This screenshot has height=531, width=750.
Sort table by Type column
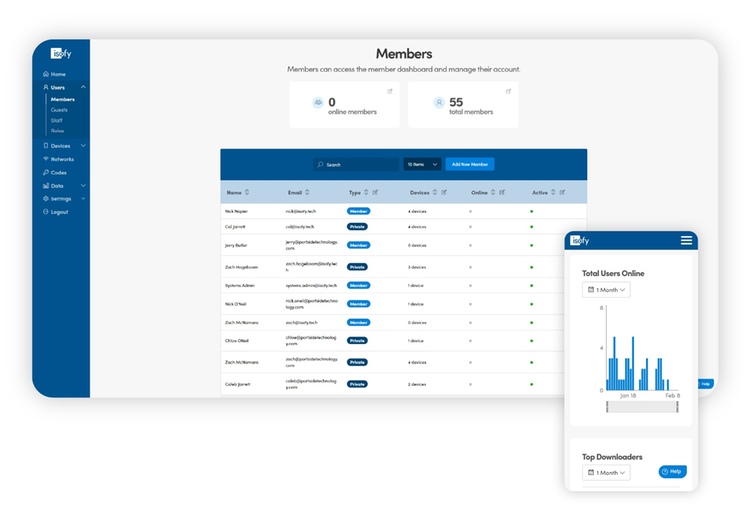click(366, 192)
